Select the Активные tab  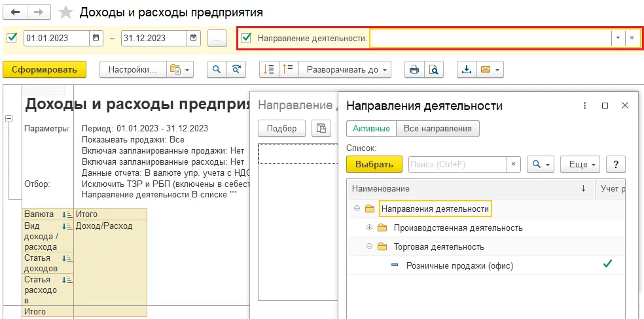(371, 128)
